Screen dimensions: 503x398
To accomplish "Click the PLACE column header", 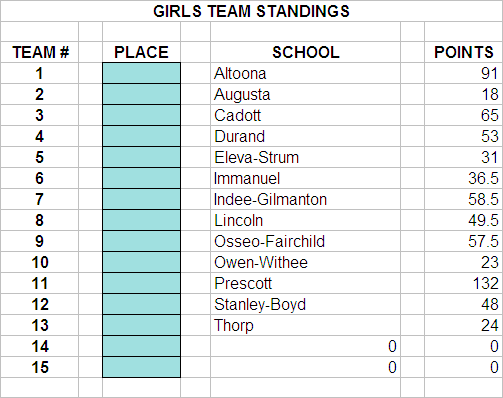I will (x=141, y=52).
